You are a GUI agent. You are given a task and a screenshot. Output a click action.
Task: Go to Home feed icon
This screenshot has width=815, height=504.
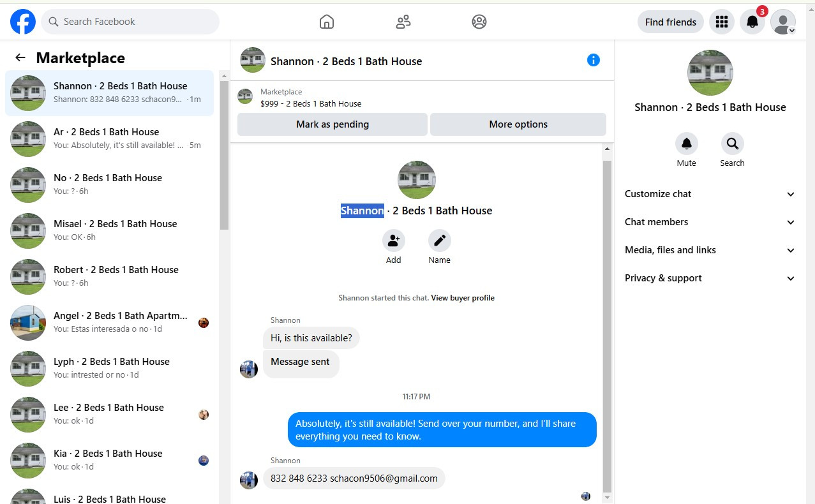point(326,22)
